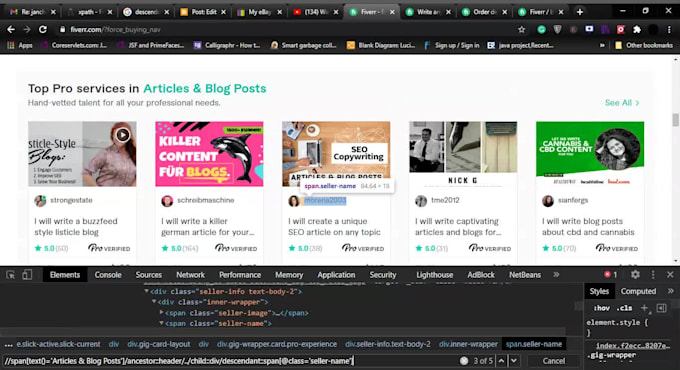Screen dimensions: 680x370
Task: Close the DevTools panel
Action: pos(670,275)
